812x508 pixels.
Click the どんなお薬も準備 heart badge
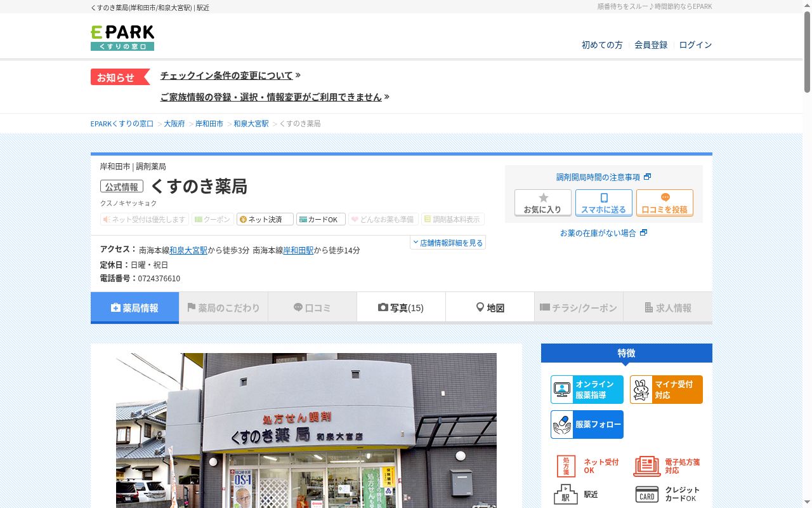tap(383, 219)
